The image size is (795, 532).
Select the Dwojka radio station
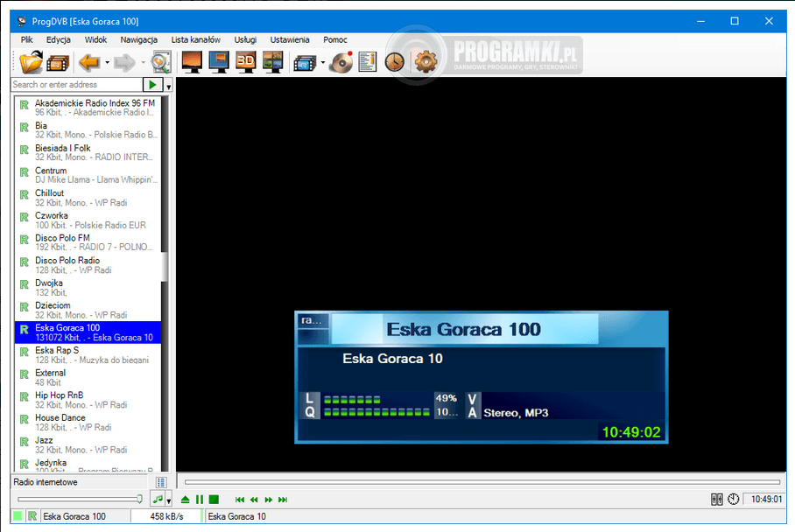(x=88, y=287)
